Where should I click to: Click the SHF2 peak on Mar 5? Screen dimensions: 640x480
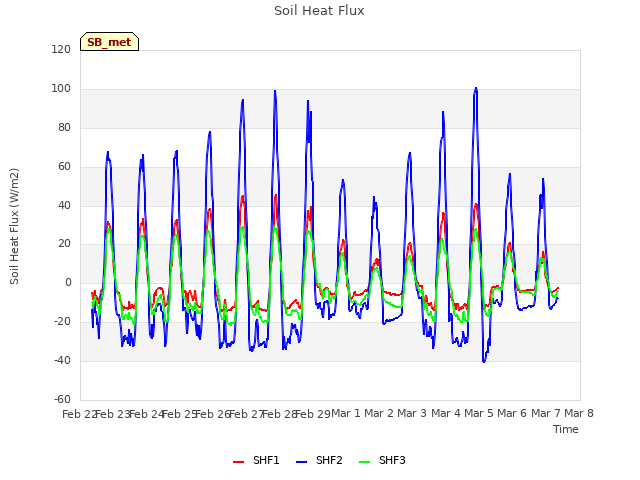(476, 88)
